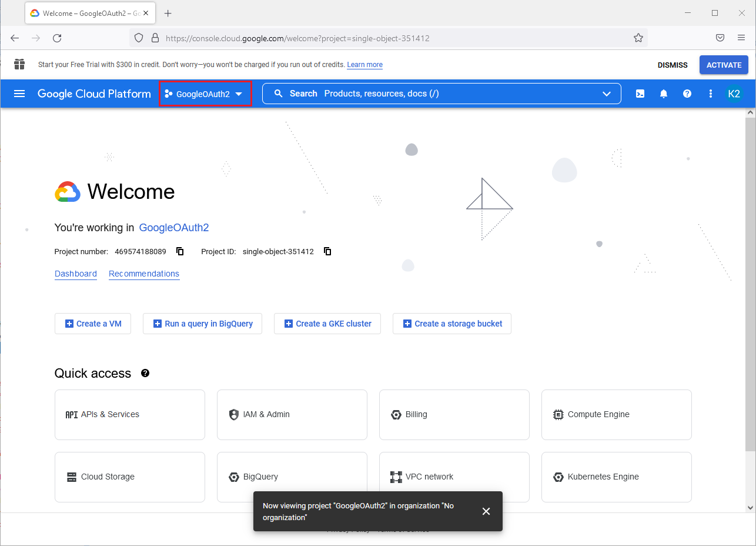Screen dimensions: 756x546
Task: Click the tracking protection shield icon
Action: point(139,38)
